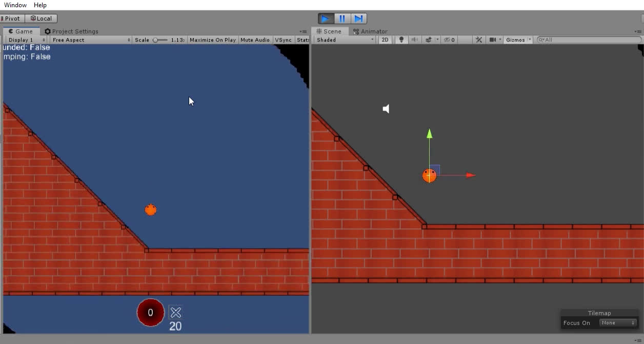Toggle scene audio speaker icon

tap(414, 40)
